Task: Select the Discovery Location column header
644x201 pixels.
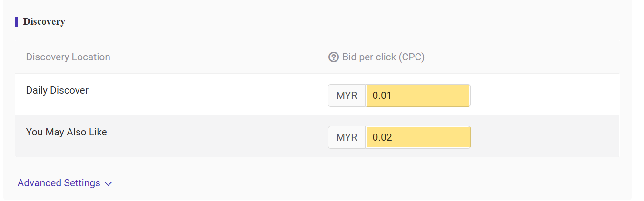Action: click(x=68, y=57)
